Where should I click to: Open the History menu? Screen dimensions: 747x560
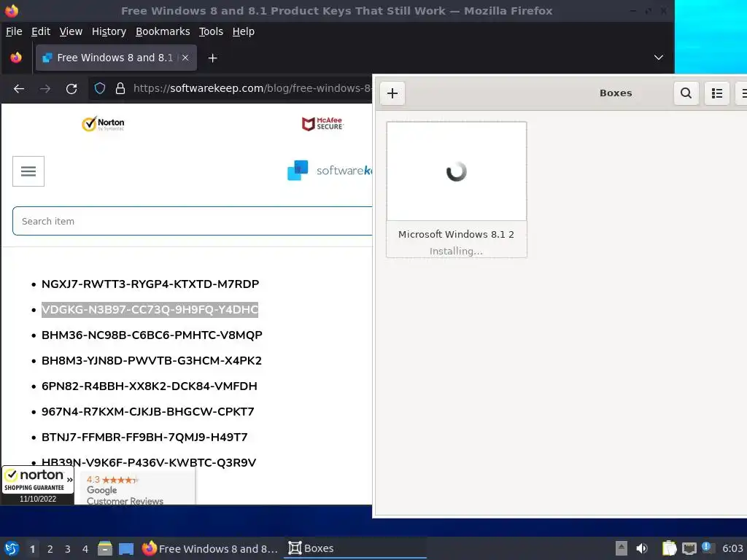coord(109,31)
